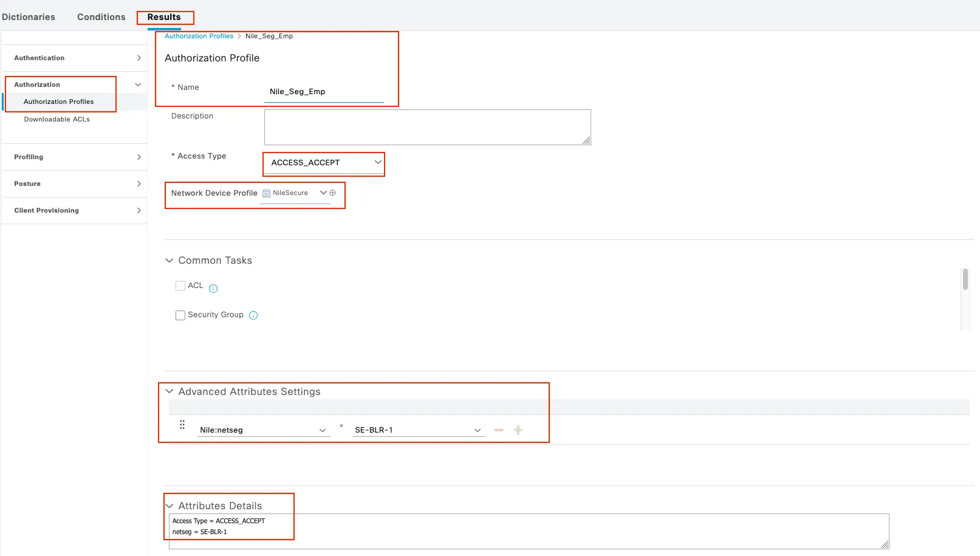
Task: Click the add icon next to NileSecure
Action: click(x=332, y=193)
